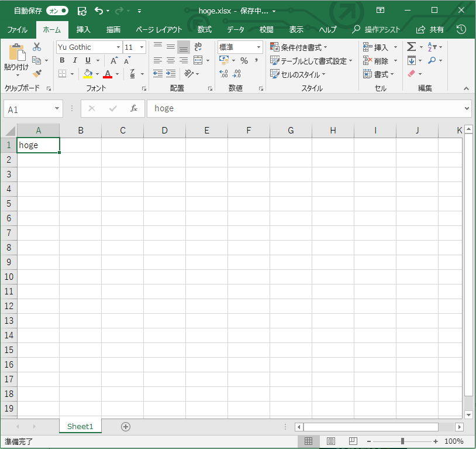Click the Clear eraser icon

click(x=411, y=74)
